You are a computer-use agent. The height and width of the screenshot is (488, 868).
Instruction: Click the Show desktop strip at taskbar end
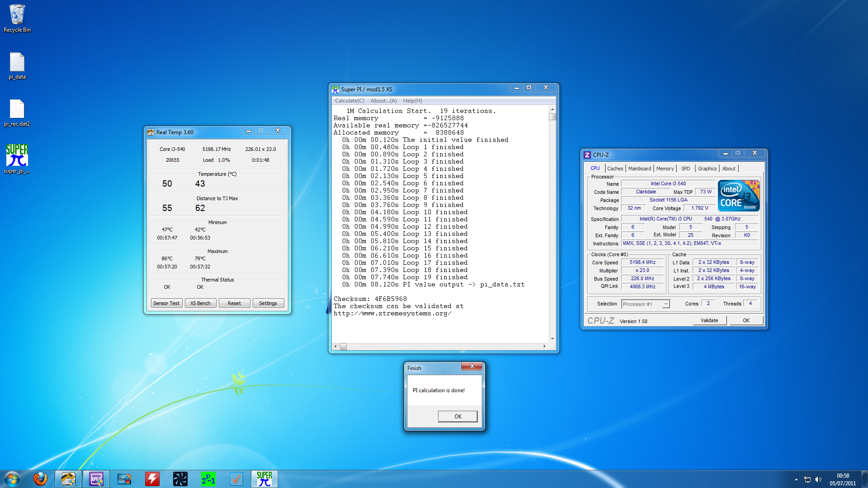[x=864, y=479]
